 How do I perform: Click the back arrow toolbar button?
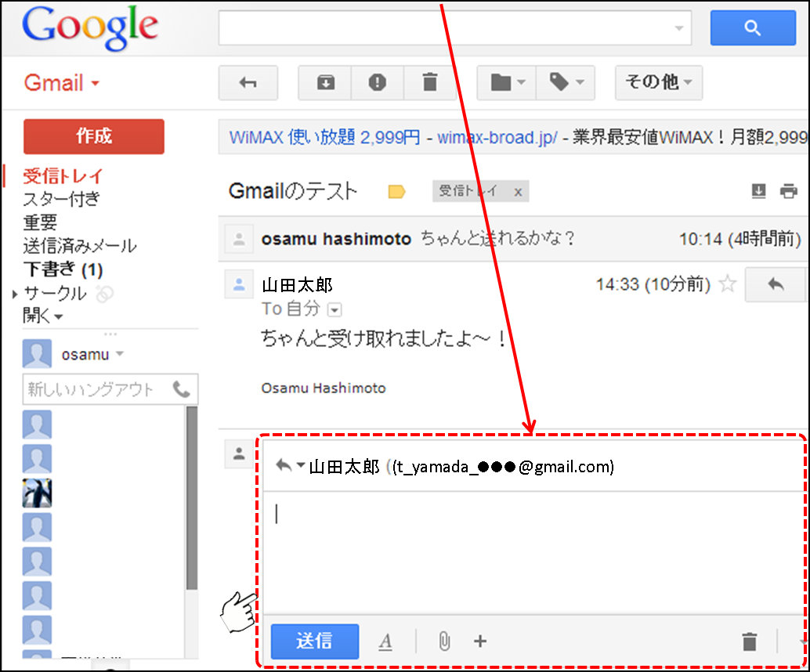pos(248,82)
